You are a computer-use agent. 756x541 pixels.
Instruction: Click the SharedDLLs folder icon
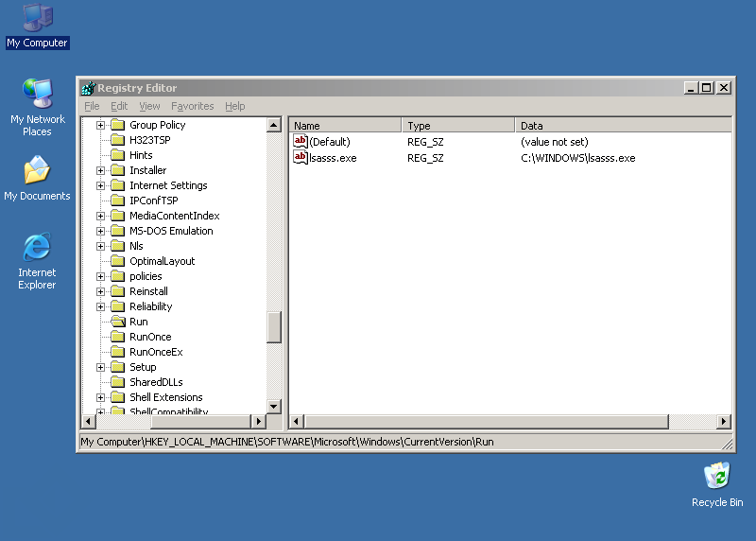(x=117, y=382)
